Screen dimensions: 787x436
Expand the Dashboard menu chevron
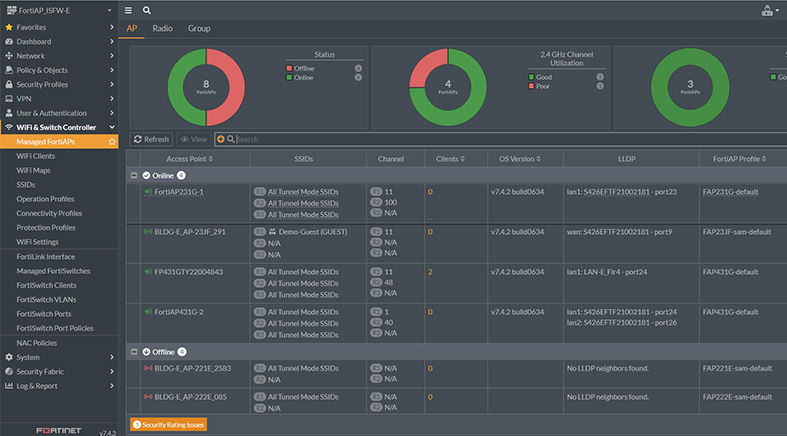click(111, 42)
